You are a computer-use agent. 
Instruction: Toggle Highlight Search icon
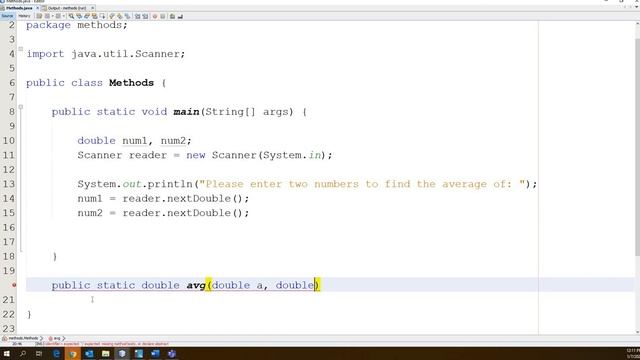pyautogui.click(x=94, y=16)
